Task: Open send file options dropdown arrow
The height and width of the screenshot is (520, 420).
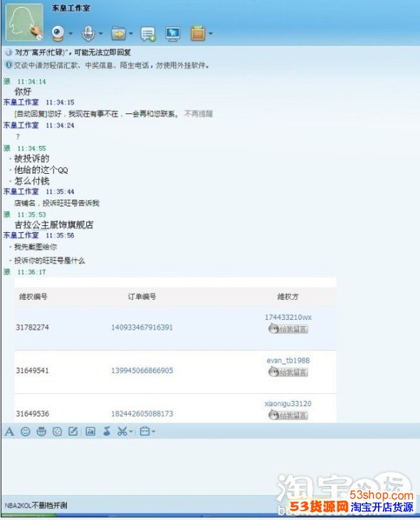Action: (131, 33)
